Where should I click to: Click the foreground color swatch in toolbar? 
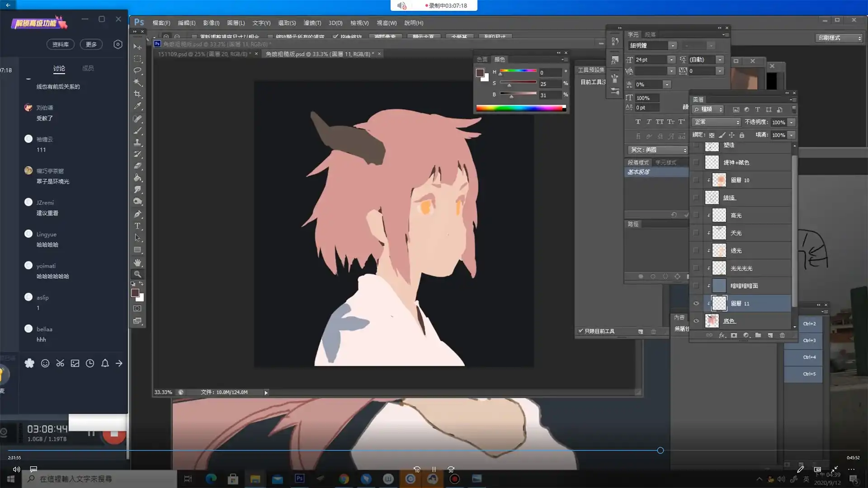(x=135, y=293)
